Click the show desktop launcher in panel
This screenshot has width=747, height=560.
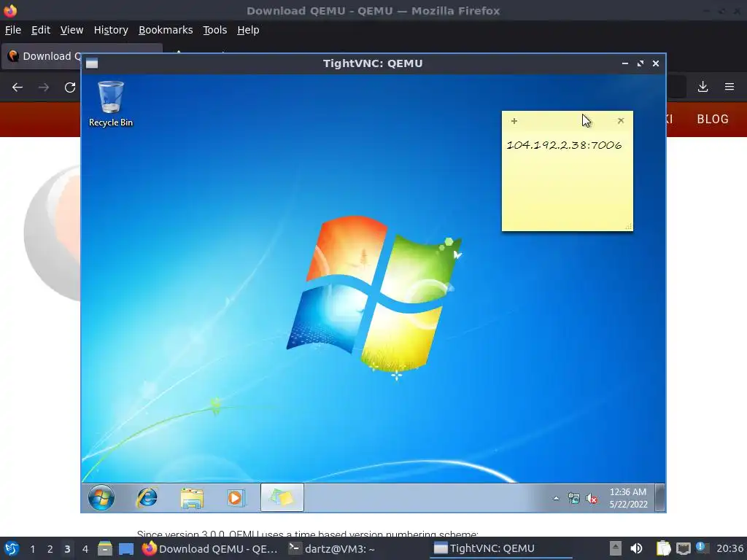point(125,548)
